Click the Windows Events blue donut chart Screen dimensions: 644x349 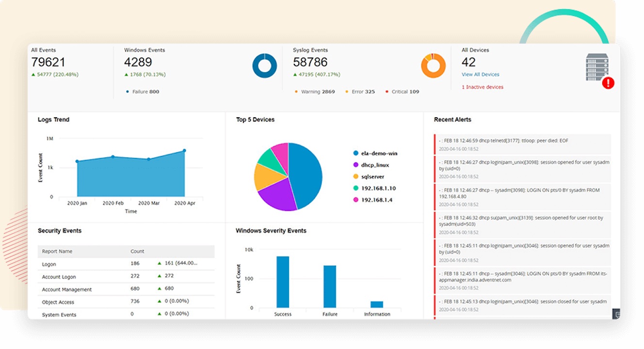(x=264, y=66)
